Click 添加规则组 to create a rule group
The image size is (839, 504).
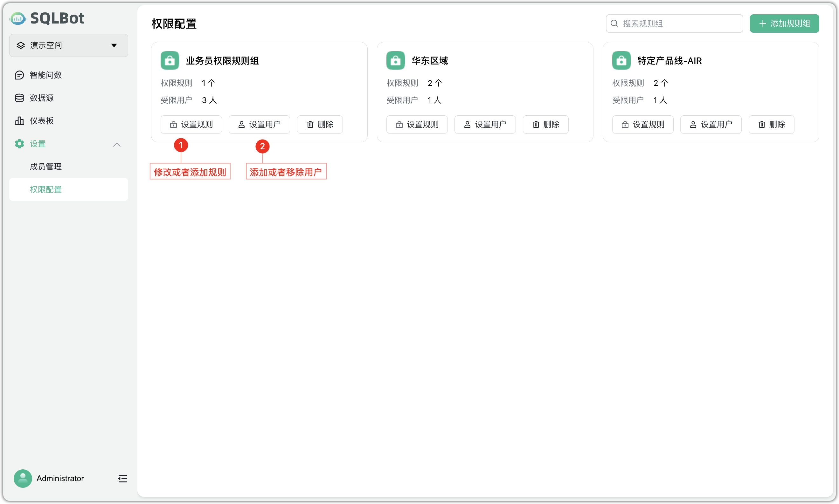coord(784,23)
